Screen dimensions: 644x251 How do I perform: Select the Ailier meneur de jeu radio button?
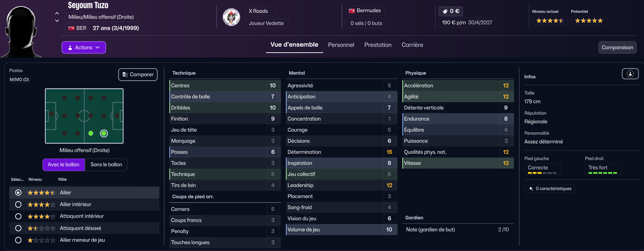coord(18,240)
